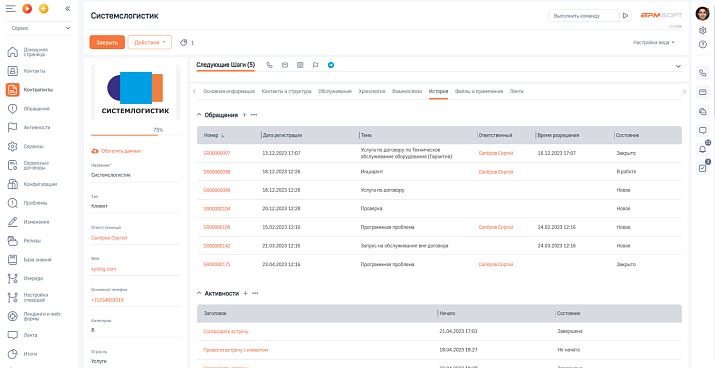Image resolution: width=715 pixels, height=368 pixels.
Task: Collapse the Следующие Шаги panel chevron
Action: [x=678, y=66]
